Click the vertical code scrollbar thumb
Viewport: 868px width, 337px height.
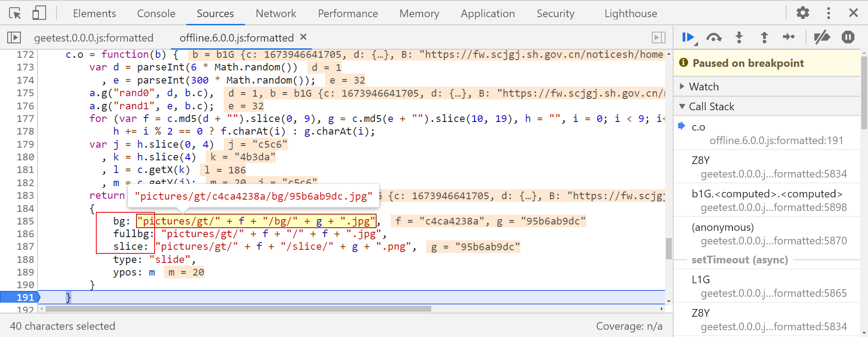click(669, 248)
